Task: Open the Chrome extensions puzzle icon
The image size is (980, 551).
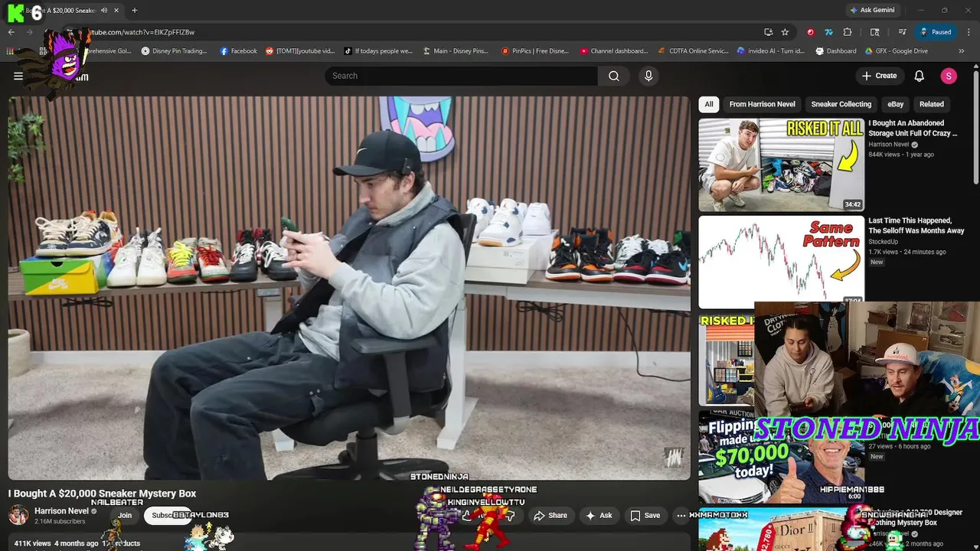Action: pos(848,32)
